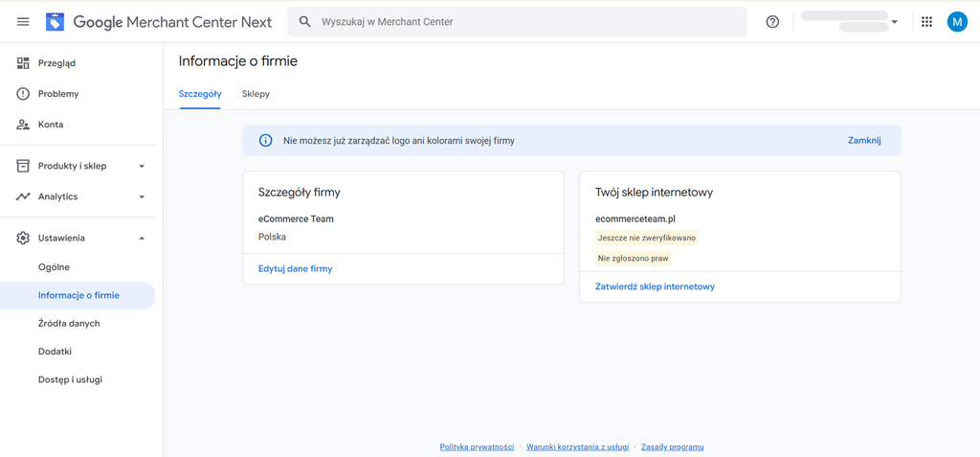Click the Produkty i sklep box icon
Screen dimensions: 980x457
[23, 166]
